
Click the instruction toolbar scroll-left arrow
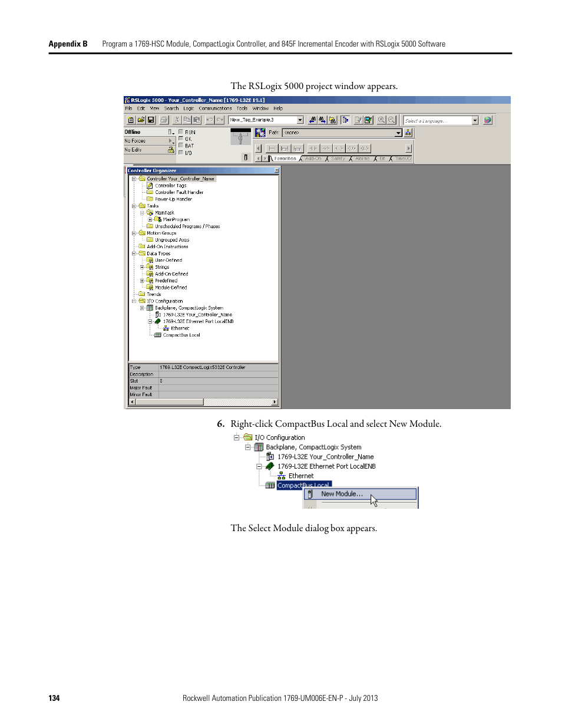(x=258, y=149)
